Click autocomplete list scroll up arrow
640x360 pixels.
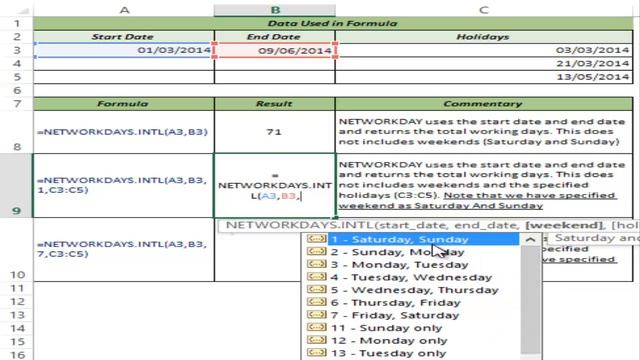click(x=530, y=240)
